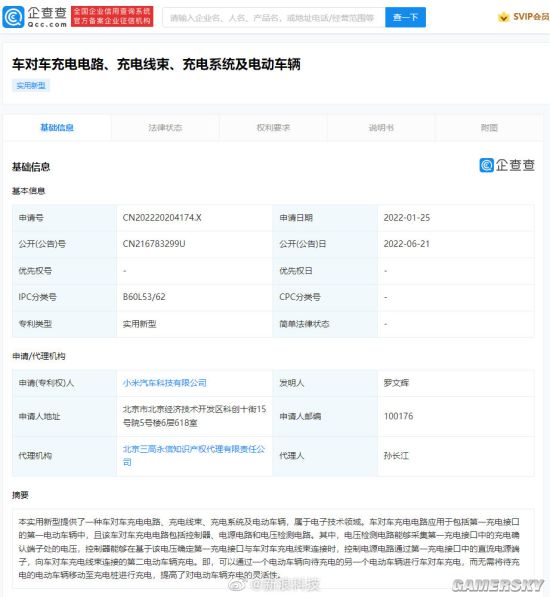The height and width of the screenshot is (597, 550).
Task: Switch to the 说明书 tab
Action: click(381, 128)
